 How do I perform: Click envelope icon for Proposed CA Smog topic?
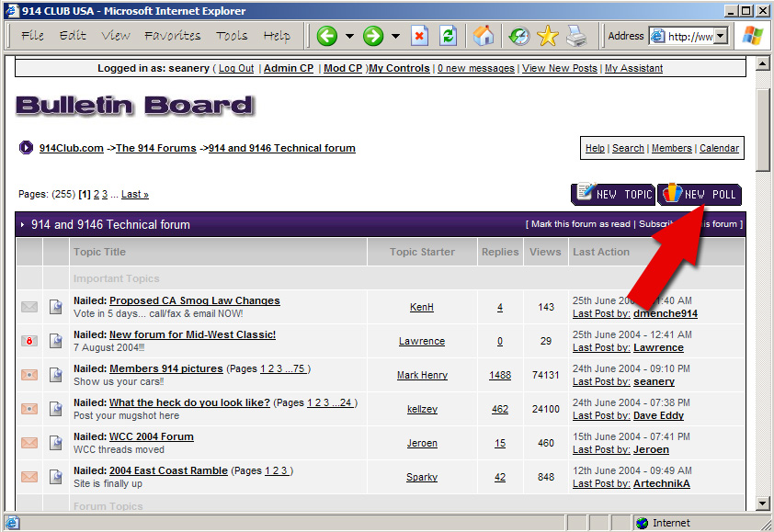(29, 307)
